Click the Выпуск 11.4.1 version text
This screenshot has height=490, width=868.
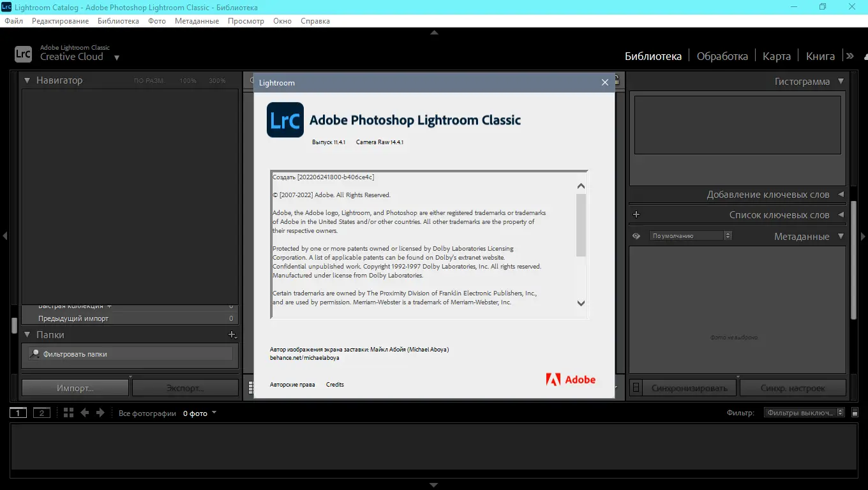pos(329,142)
